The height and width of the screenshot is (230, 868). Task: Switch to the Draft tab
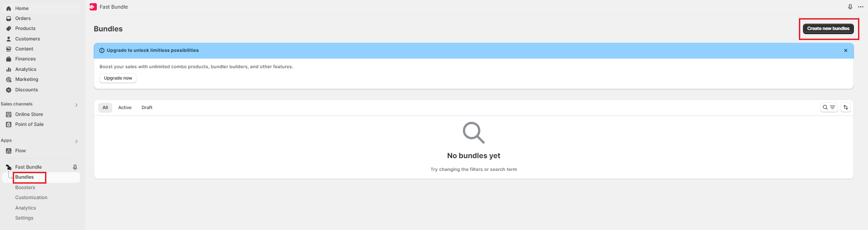(x=147, y=108)
